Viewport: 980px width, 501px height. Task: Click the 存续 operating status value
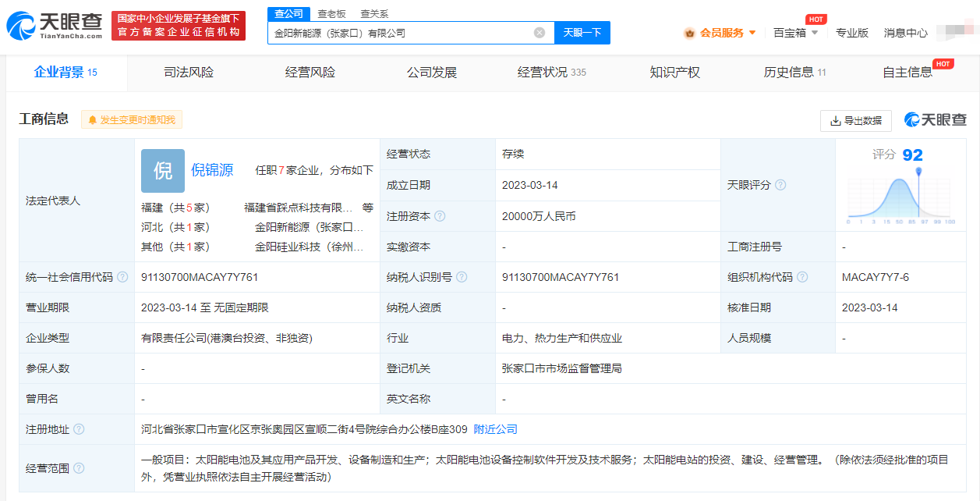point(513,155)
